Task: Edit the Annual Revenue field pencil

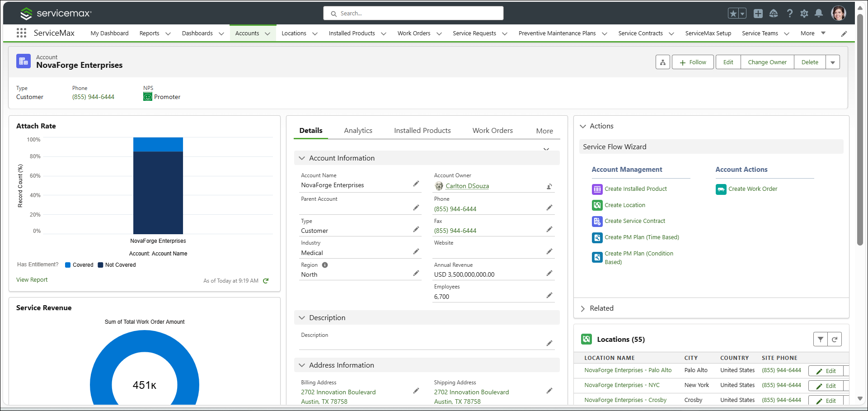Action: point(549,273)
